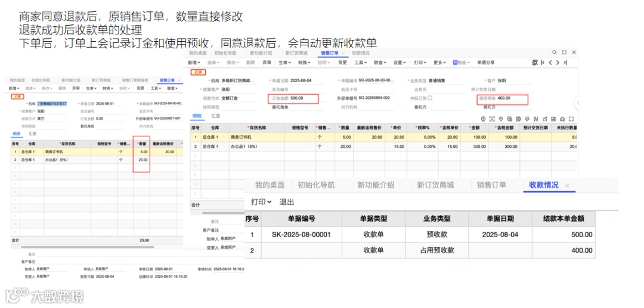
Task: Open 新增 dropdown in the middle window toolbar
Action: 194,63
